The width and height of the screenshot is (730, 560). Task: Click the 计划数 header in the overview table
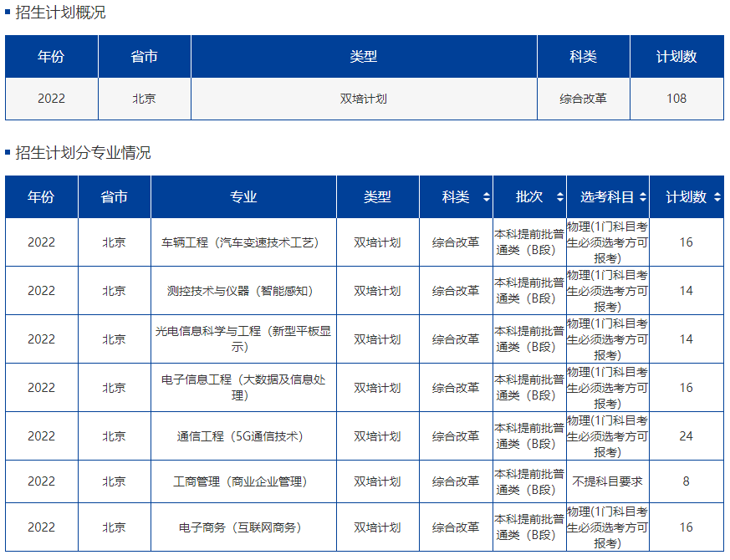pos(676,57)
